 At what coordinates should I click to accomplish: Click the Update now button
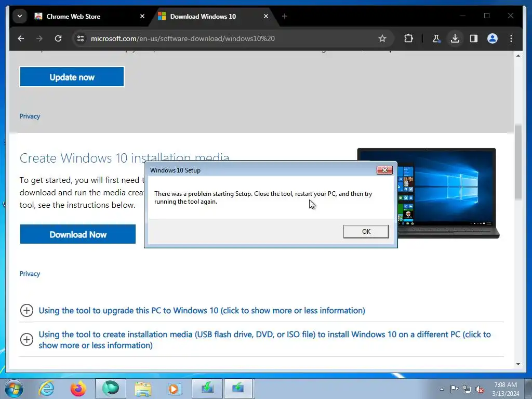pyautogui.click(x=72, y=77)
